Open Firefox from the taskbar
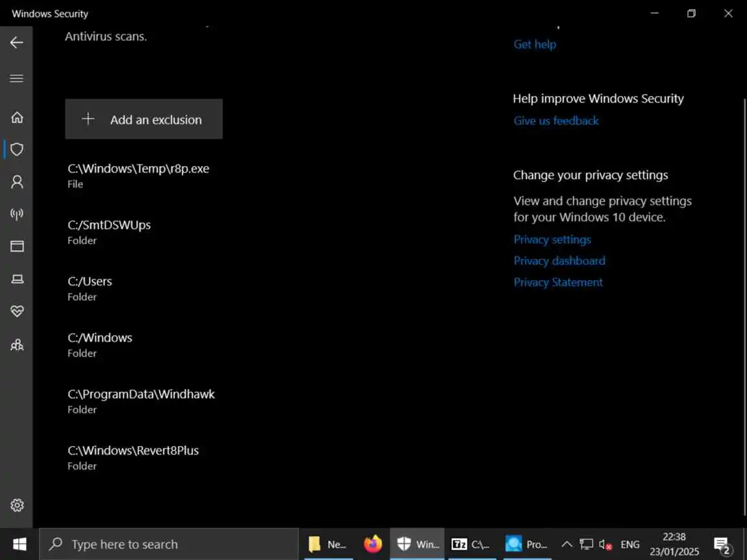Image resolution: width=747 pixels, height=560 pixels. click(x=373, y=544)
